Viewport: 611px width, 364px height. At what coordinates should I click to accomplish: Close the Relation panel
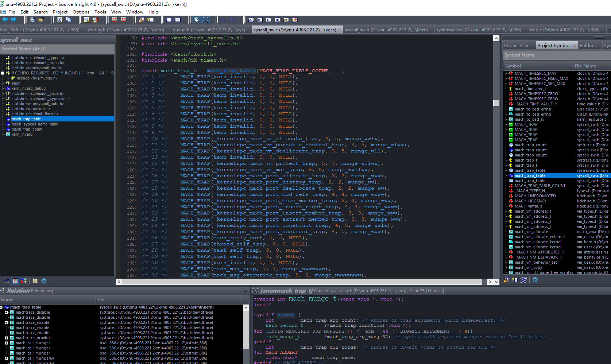coord(245,291)
